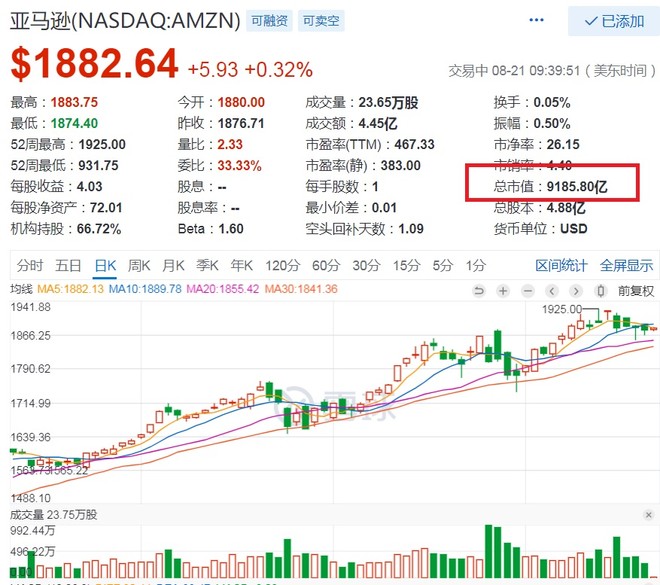Click the 成交量 23.65万股 value
Image resolution: width=660 pixels, height=585 pixels.
click(x=388, y=102)
